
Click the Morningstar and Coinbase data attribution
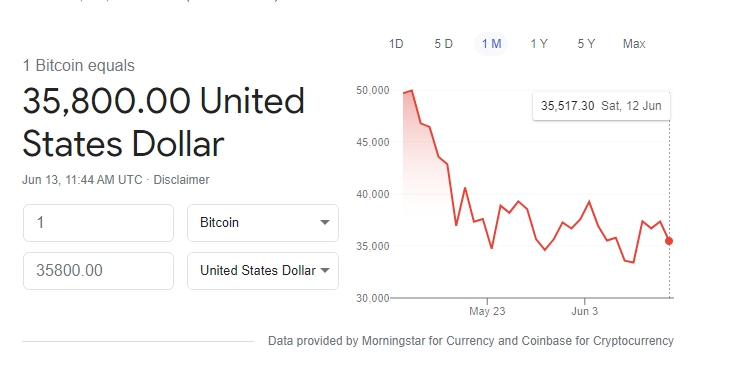click(470, 340)
